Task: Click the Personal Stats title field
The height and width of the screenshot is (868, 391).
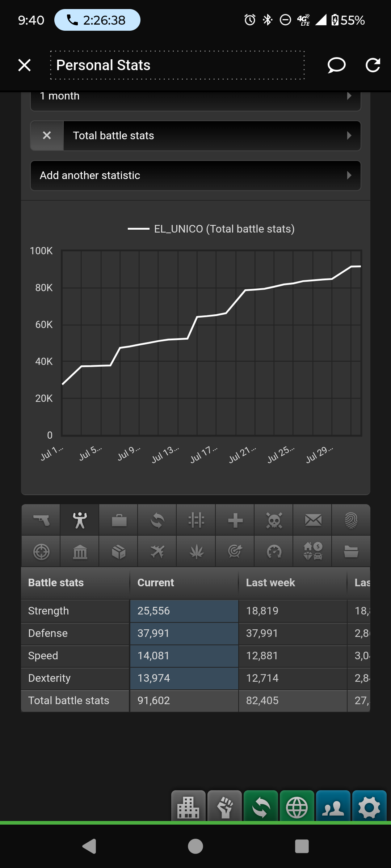Action: tap(177, 65)
